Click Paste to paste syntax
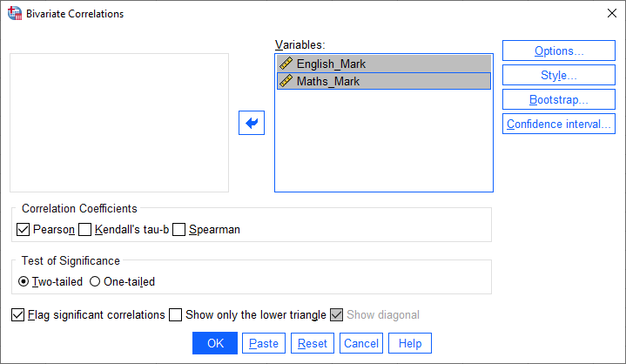 click(264, 343)
